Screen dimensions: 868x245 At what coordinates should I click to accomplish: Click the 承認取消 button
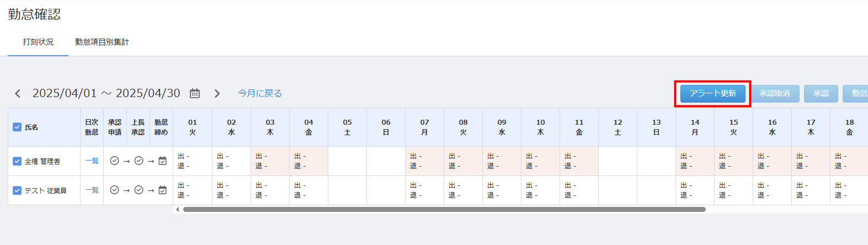(x=775, y=93)
